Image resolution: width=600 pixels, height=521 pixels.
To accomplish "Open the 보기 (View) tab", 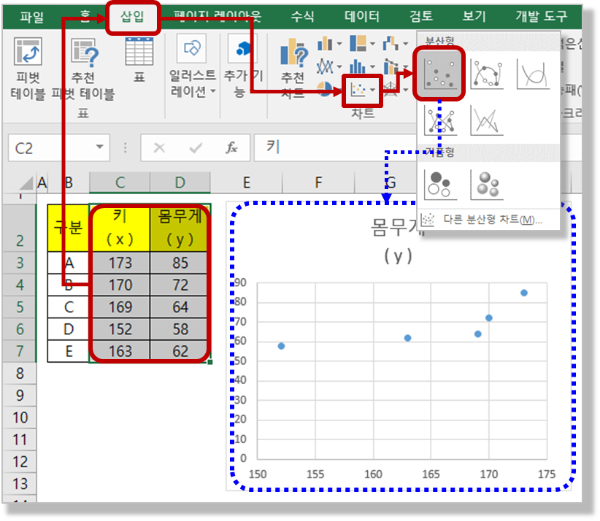I will [x=474, y=16].
